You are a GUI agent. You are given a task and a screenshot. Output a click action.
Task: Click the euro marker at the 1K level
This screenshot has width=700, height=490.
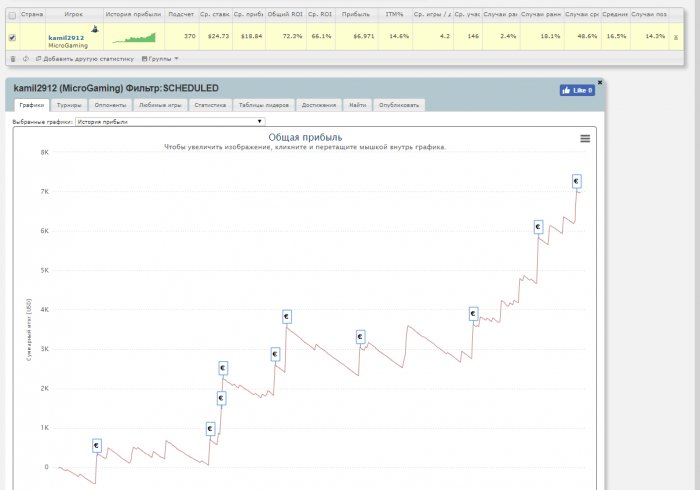[210, 429]
